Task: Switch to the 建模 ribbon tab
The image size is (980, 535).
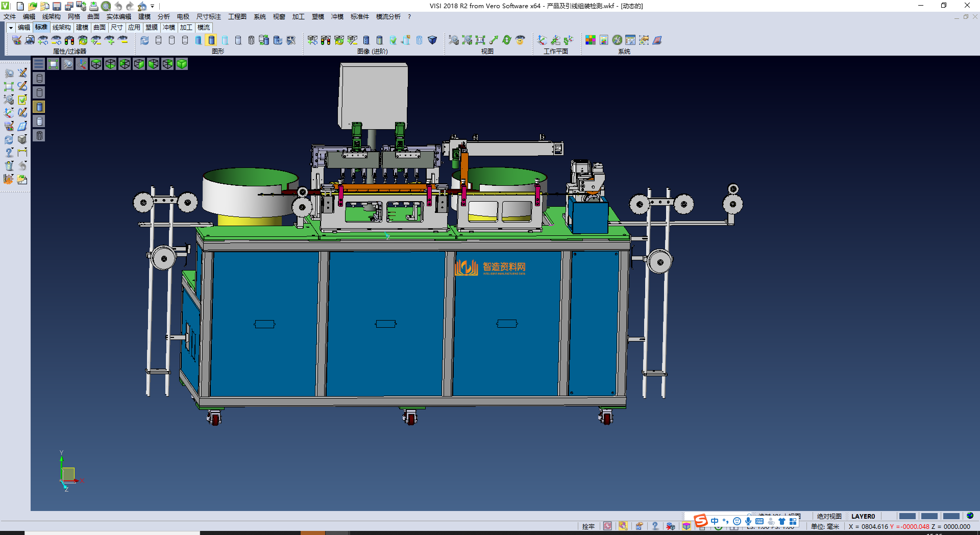Action: (x=82, y=28)
